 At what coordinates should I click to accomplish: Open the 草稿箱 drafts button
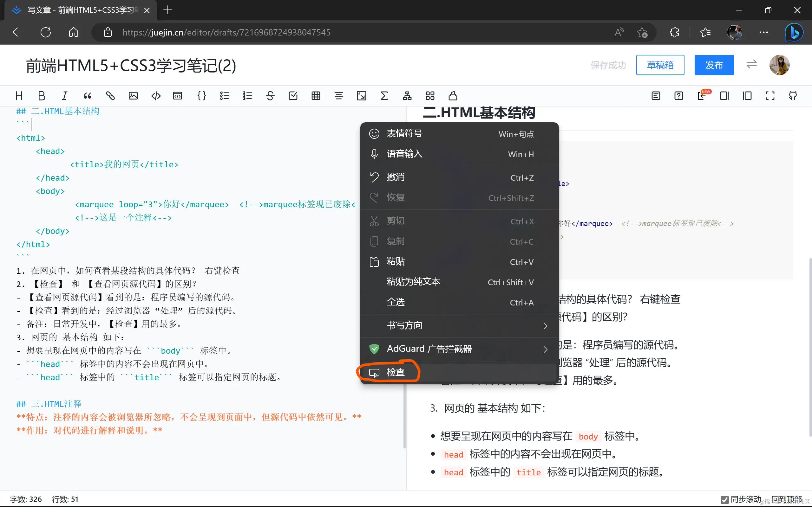point(660,65)
